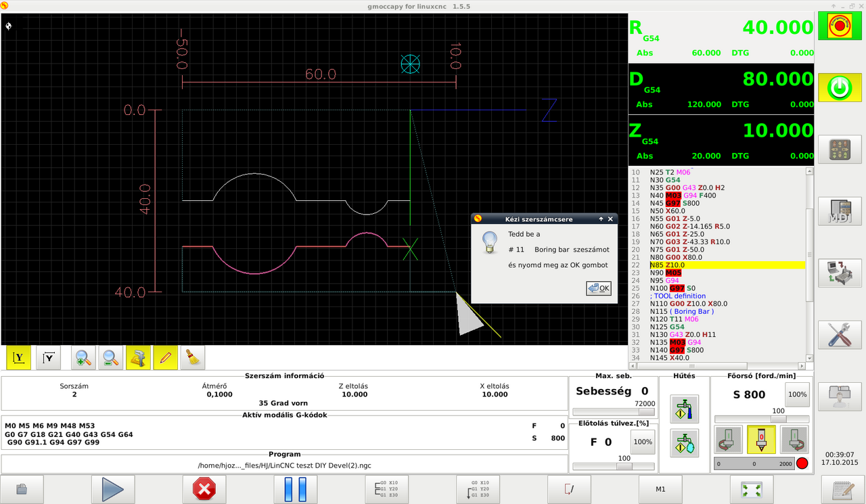Open settings with the wrench and screwdriver icon
The image size is (866, 504).
click(x=839, y=335)
